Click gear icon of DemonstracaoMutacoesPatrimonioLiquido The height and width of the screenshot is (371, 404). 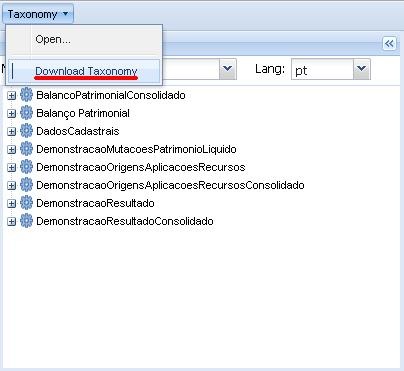(x=26, y=149)
